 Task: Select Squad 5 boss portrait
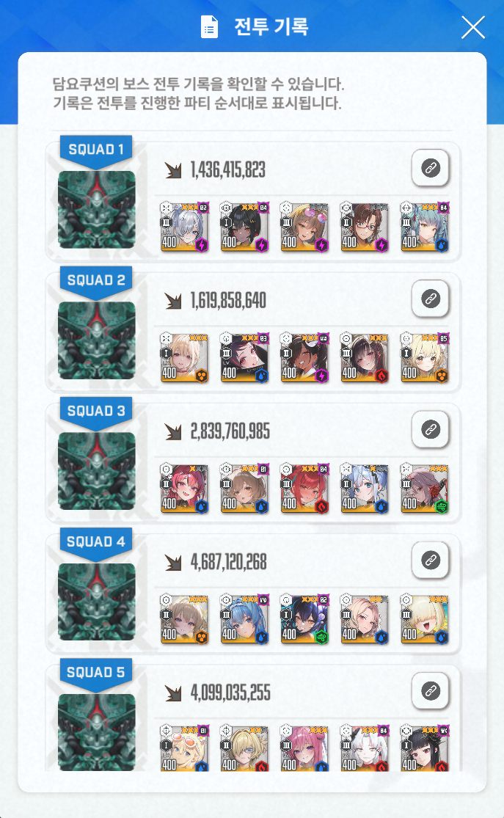(97, 732)
